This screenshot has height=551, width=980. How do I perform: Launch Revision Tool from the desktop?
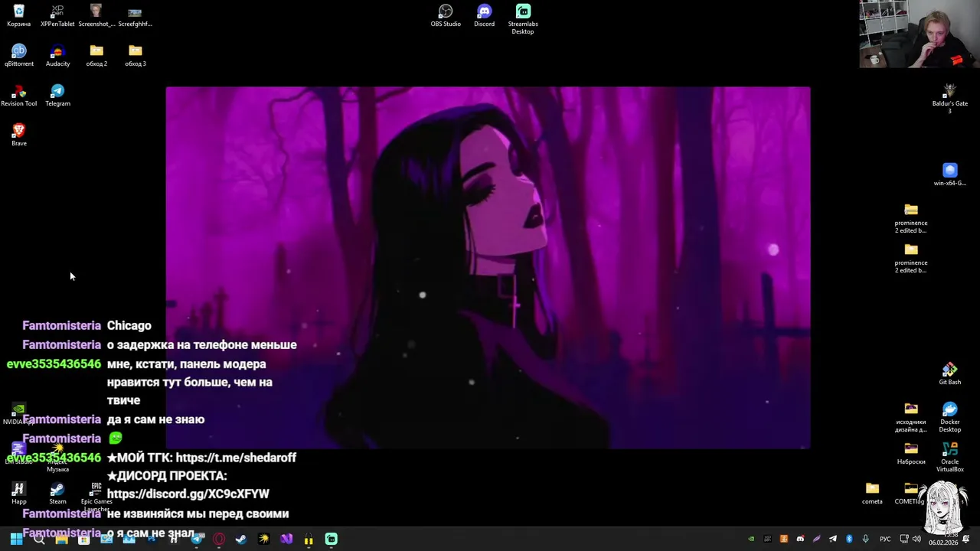[18, 95]
